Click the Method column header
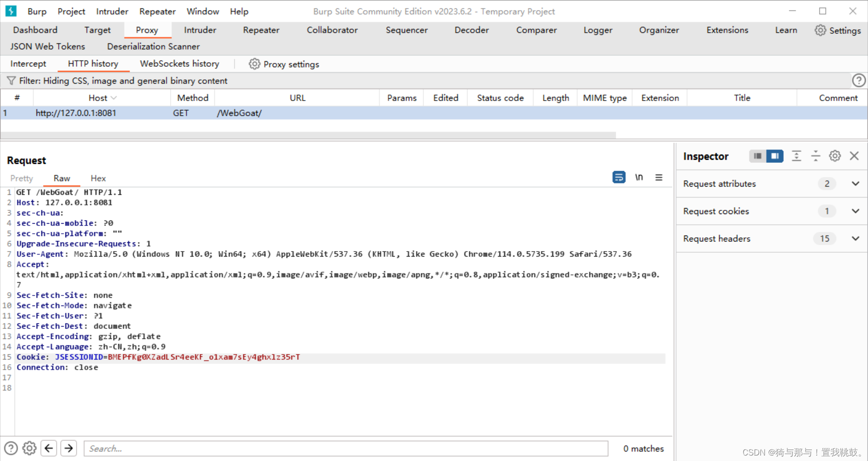Viewport: 868px width, 461px height. pos(193,98)
